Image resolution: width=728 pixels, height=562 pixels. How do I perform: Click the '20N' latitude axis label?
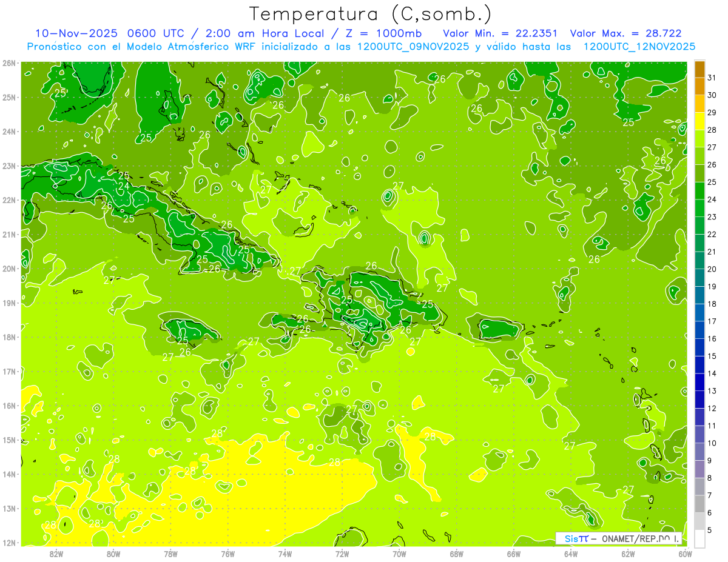tap(9, 269)
